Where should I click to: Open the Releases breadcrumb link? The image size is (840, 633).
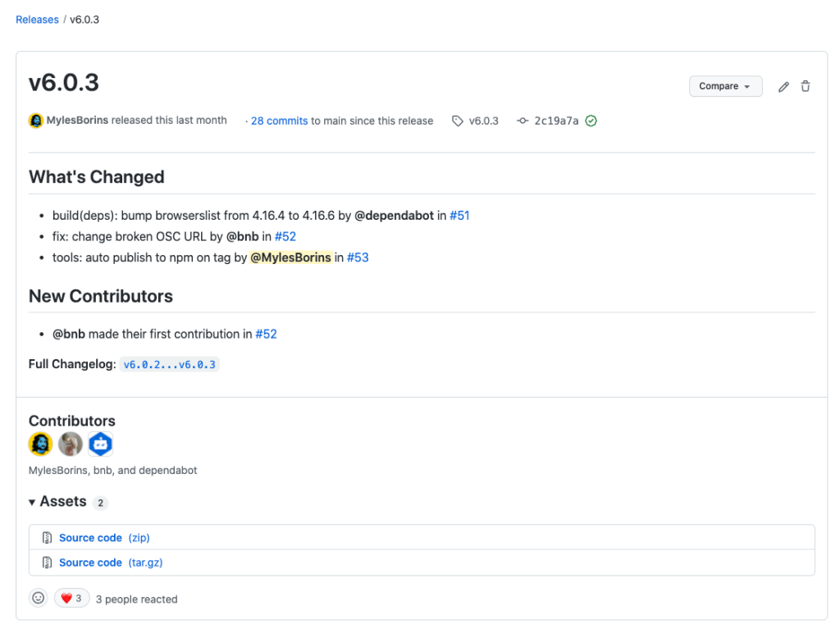click(37, 19)
